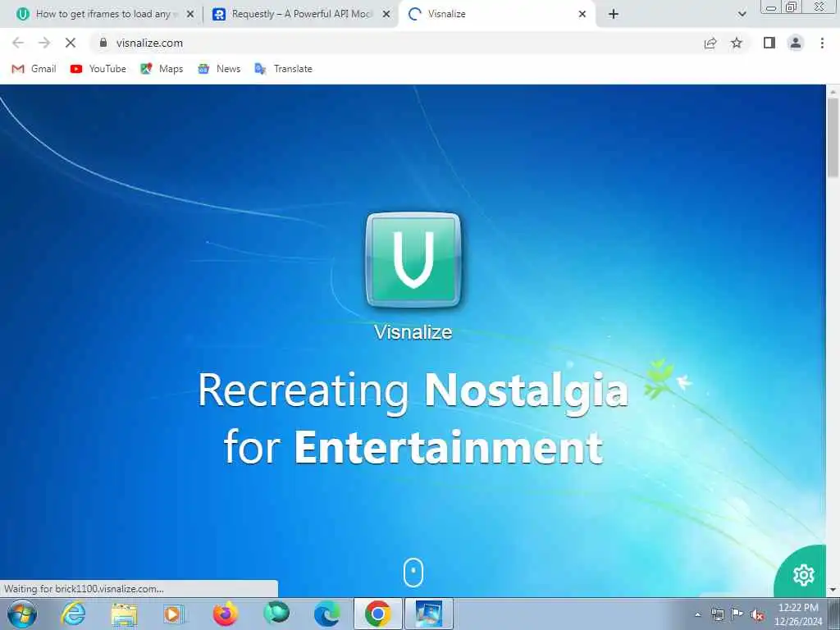Open network tray icon

click(717, 614)
